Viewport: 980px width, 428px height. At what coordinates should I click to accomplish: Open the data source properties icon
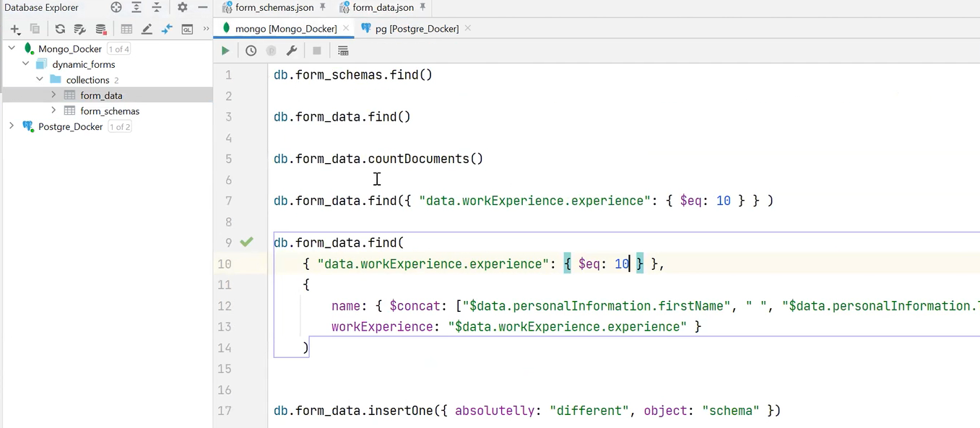[x=80, y=29]
